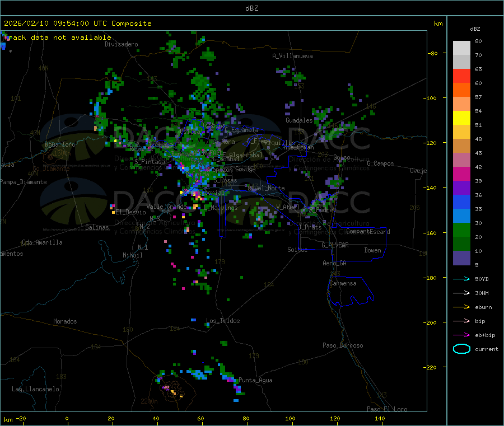504x426 pixels.
Task: Click the magenta eb+bip arrow icon
Action: click(461, 335)
